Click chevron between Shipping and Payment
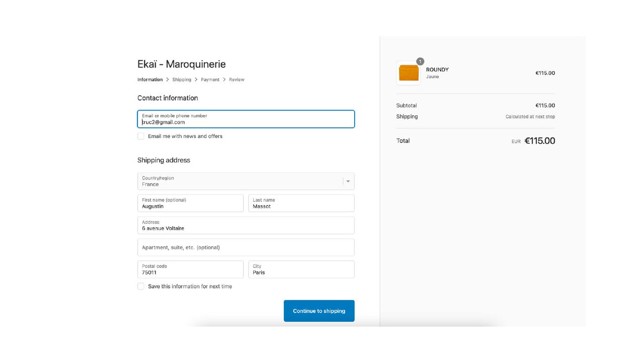 [196, 79]
